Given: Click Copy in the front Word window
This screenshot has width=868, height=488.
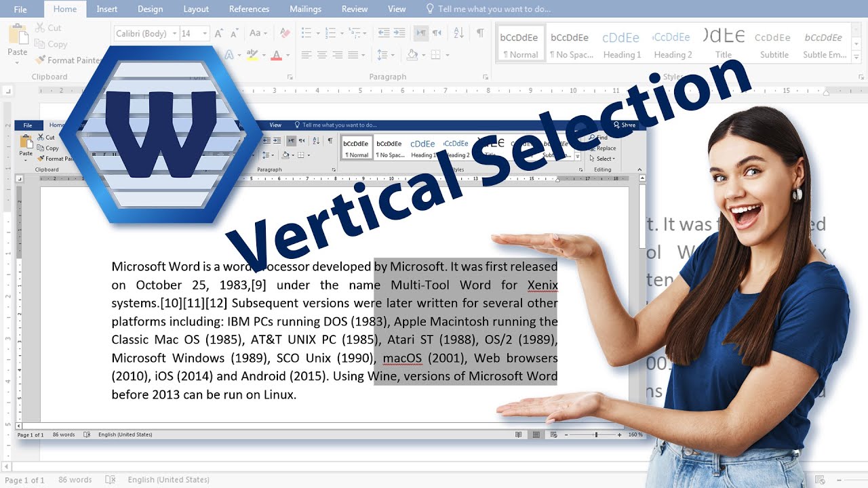Looking at the screenshot, I should (48, 148).
